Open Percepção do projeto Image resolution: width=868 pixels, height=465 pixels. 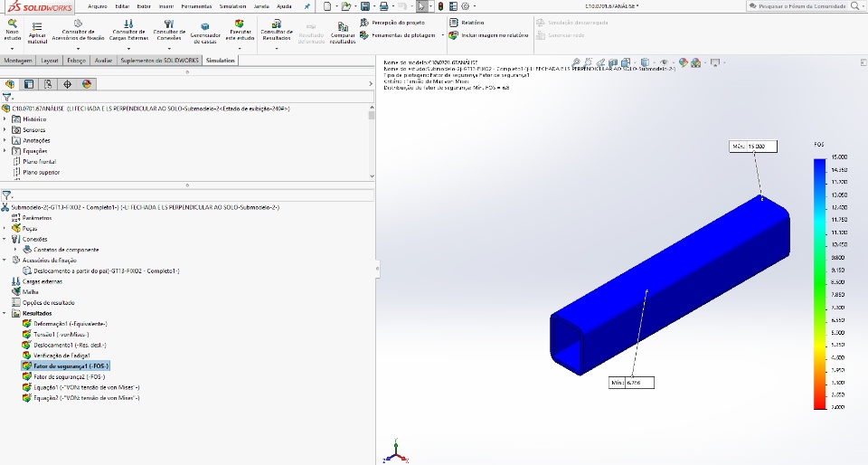coord(392,23)
